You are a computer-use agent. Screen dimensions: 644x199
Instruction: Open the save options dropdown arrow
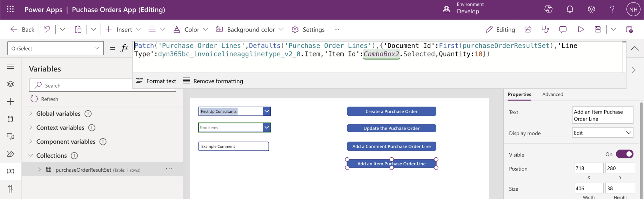[x=613, y=29]
